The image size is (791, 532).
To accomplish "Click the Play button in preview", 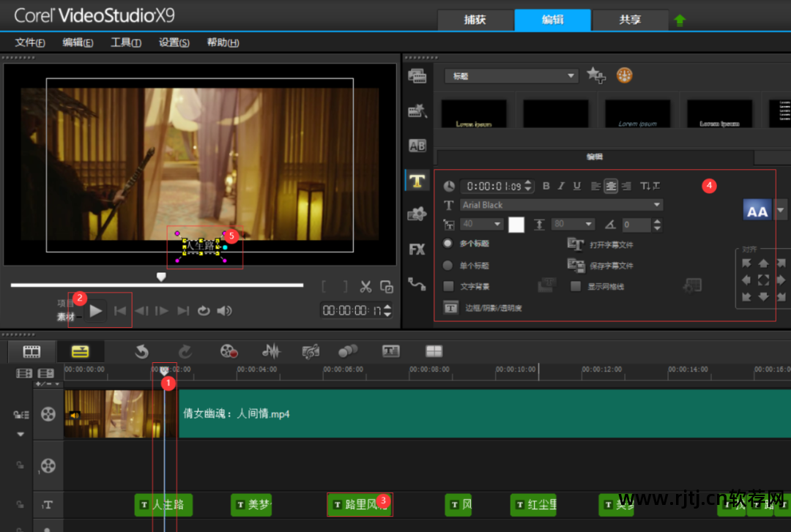I will click(96, 311).
